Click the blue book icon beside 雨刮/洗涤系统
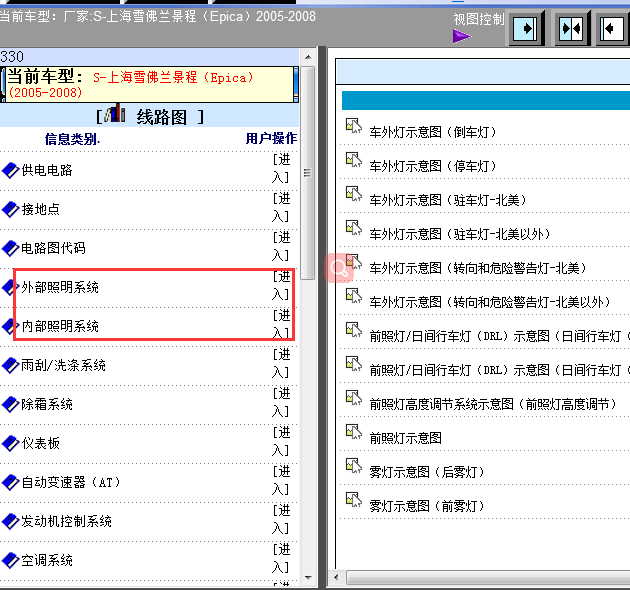The width and height of the screenshot is (630, 590). click(10, 365)
